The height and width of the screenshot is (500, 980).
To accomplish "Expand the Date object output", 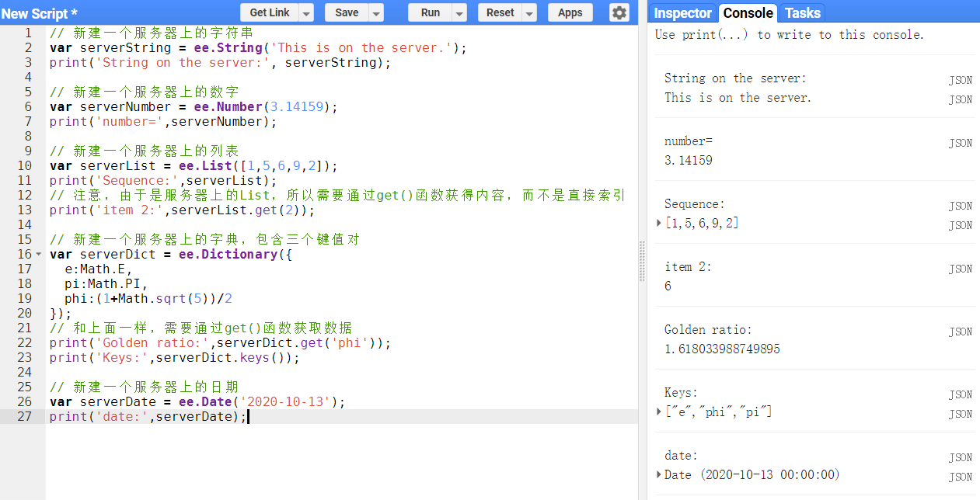I will tap(660, 475).
